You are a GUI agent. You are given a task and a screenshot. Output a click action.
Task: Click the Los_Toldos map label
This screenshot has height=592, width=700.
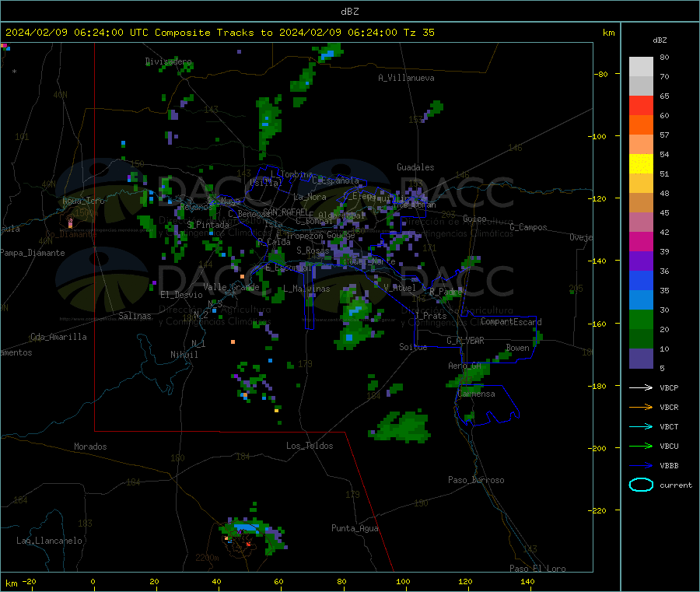click(310, 446)
